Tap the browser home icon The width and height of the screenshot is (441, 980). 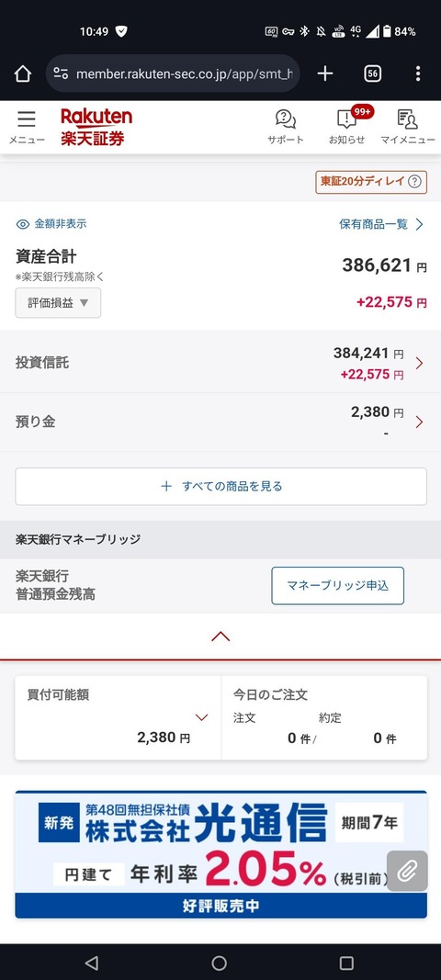(x=23, y=73)
